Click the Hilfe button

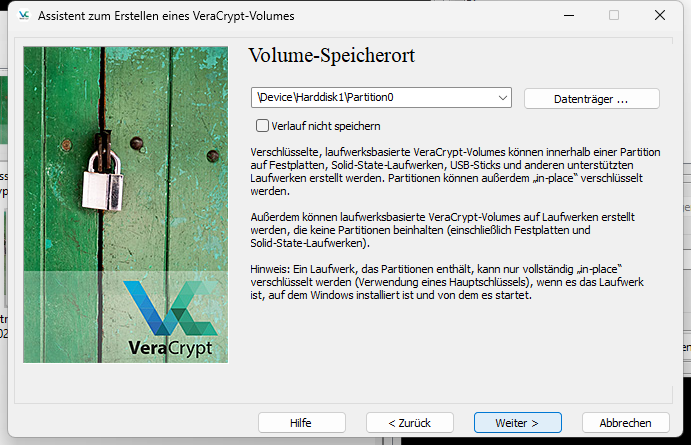(x=301, y=423)
